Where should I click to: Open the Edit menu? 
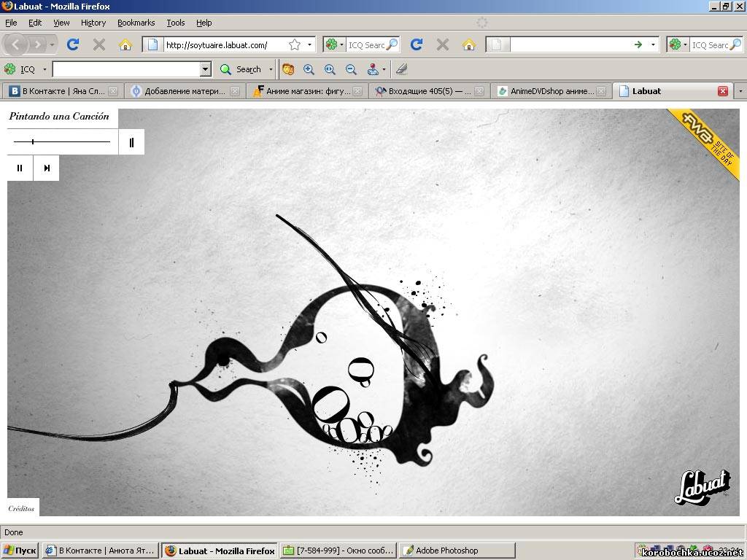[35, 23]
